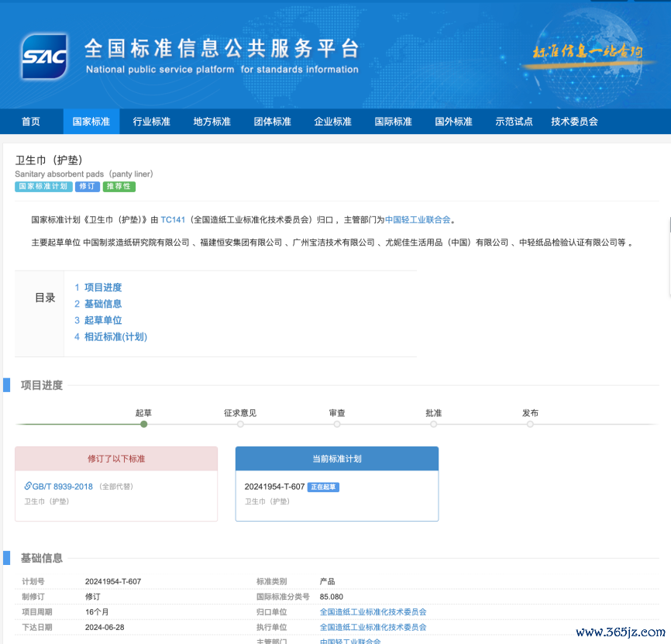Open the TC141 committee link
The image size is (671, 644).
173,219
